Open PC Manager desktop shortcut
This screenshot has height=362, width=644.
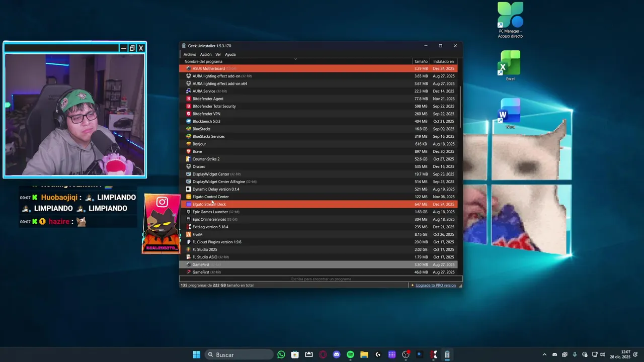[x=510, y=20]
